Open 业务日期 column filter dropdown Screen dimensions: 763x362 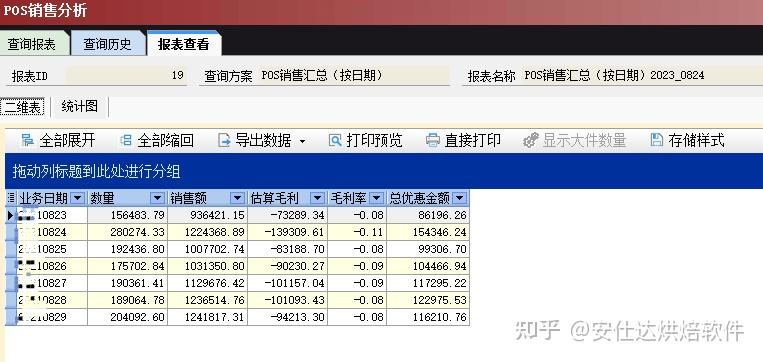click(77, 198)
